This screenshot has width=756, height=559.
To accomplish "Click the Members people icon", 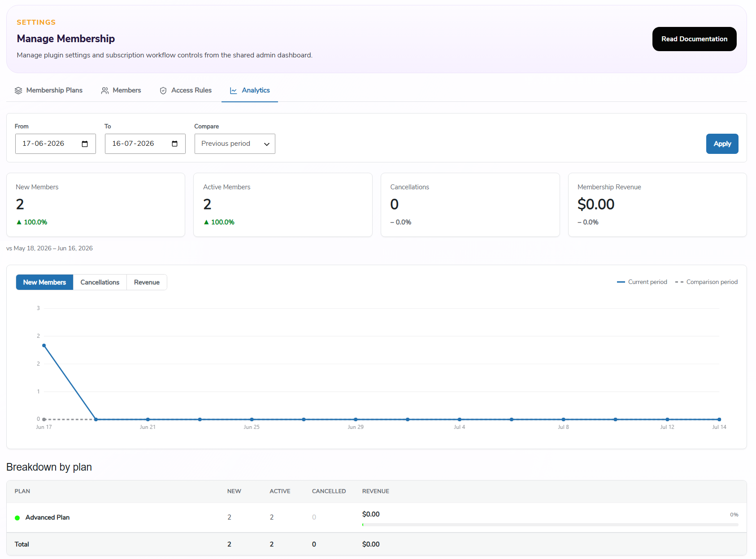I will pos(105,91).
